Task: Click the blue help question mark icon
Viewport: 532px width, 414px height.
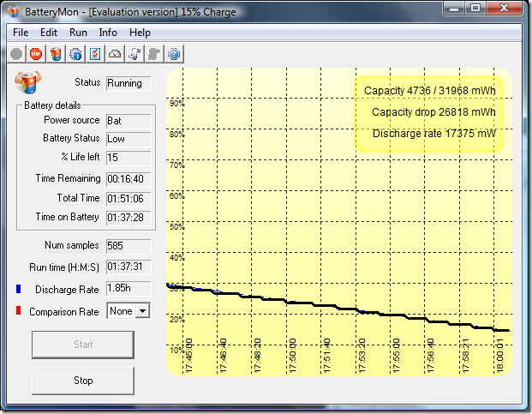Action: 174,53
